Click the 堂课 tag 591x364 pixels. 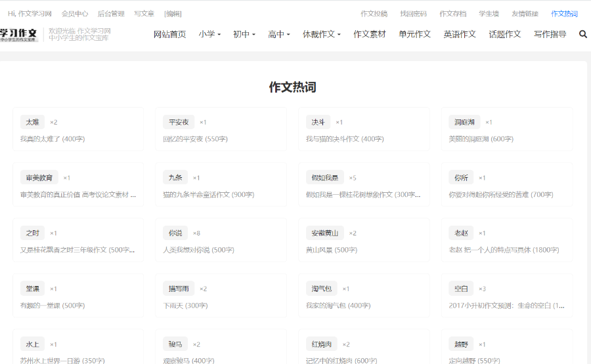32,289
